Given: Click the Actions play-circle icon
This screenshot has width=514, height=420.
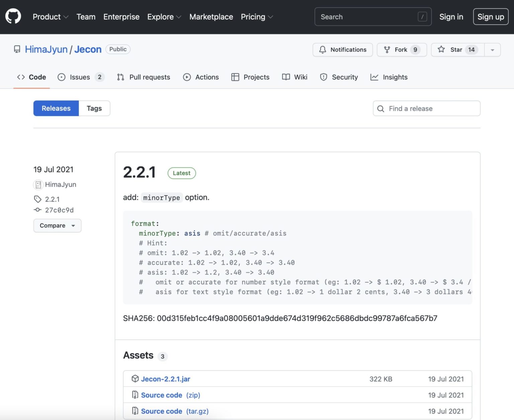Looking at the screenshot, I should (x=187, y=77).
